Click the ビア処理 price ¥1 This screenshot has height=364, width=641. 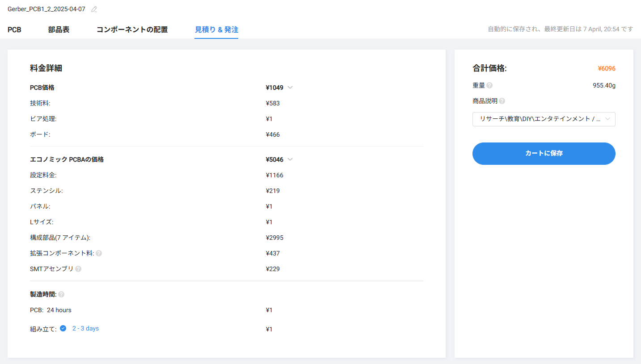(269, 119)
